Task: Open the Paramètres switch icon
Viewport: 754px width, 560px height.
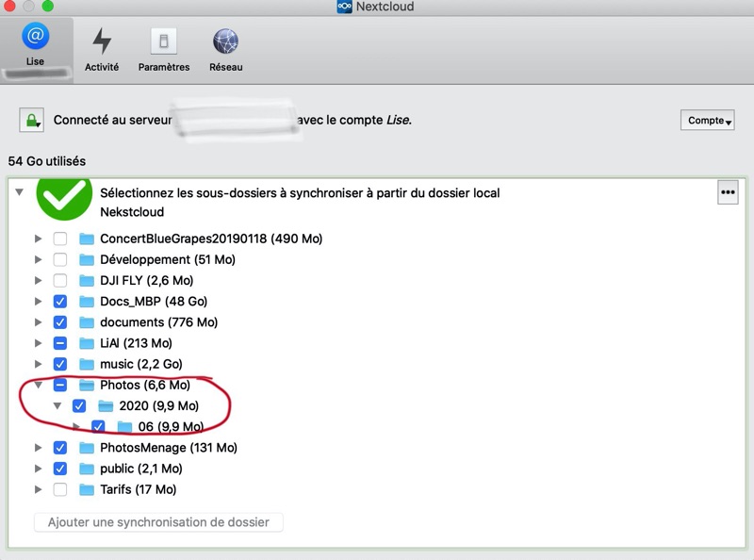Action: [x=164, y=42]
